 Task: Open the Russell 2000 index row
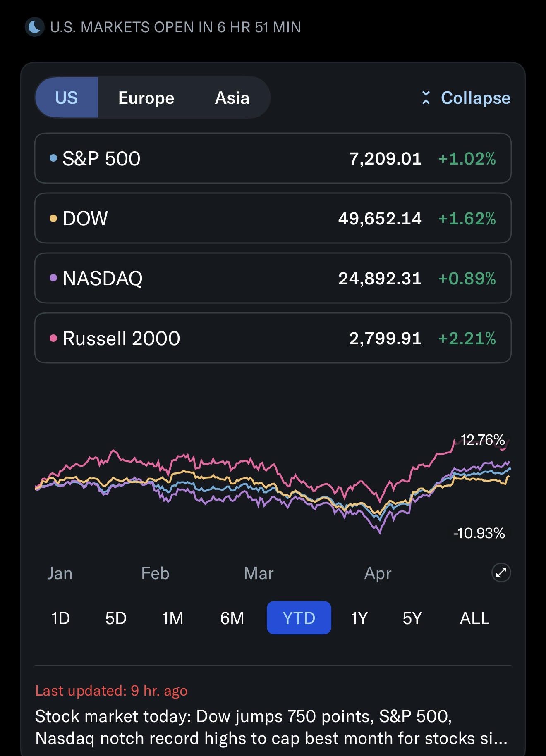[273, 338]
